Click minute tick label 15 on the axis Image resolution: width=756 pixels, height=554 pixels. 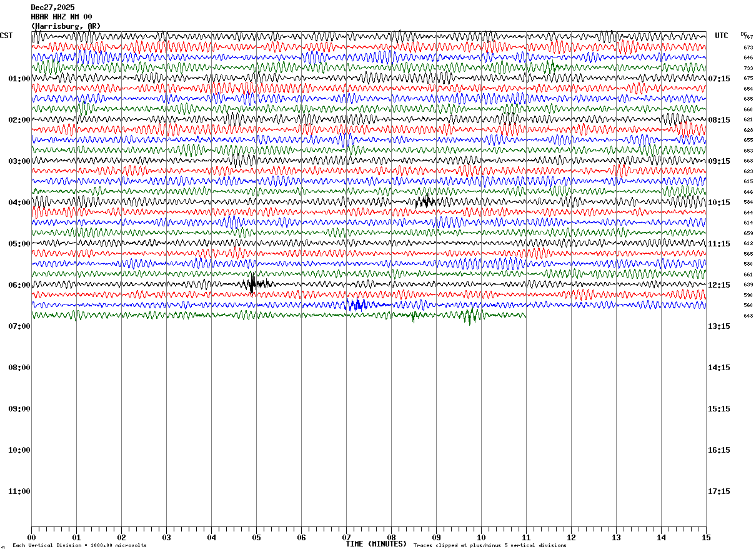coord(706,537)
